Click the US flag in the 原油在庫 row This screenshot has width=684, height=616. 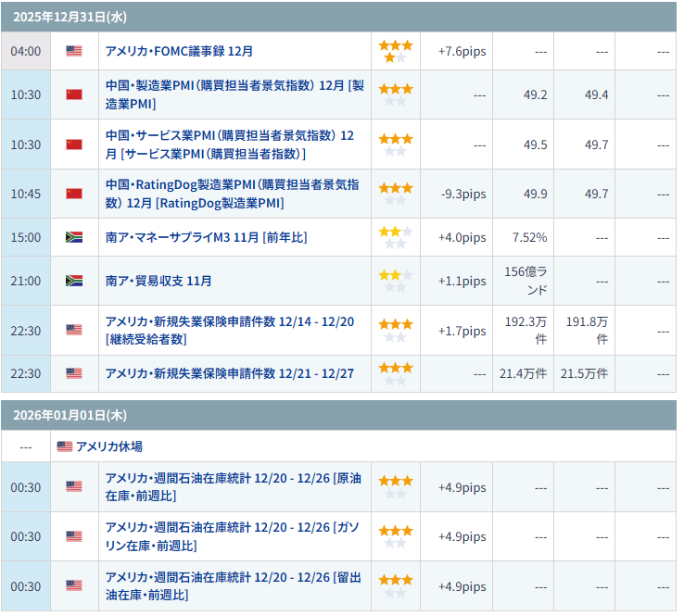[74, 486]
